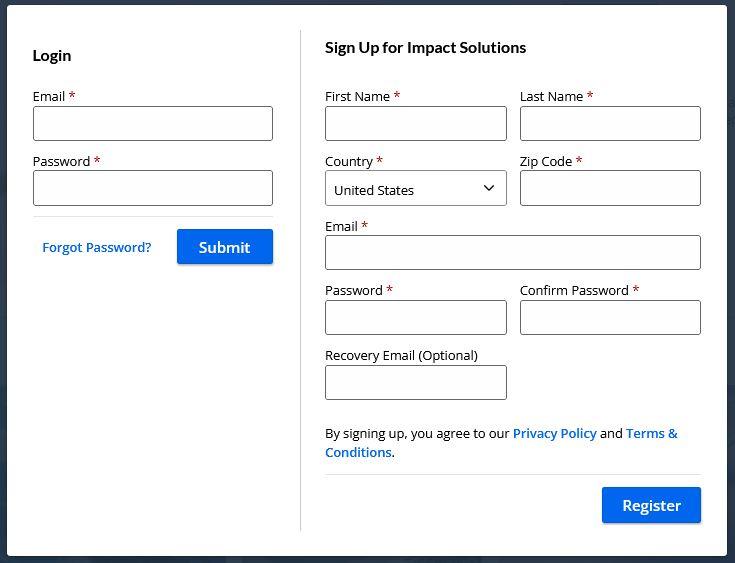This screenshot has height=563, width=735.
Task: Click the "Confirm Password" label text
Action: click(574, 290)
